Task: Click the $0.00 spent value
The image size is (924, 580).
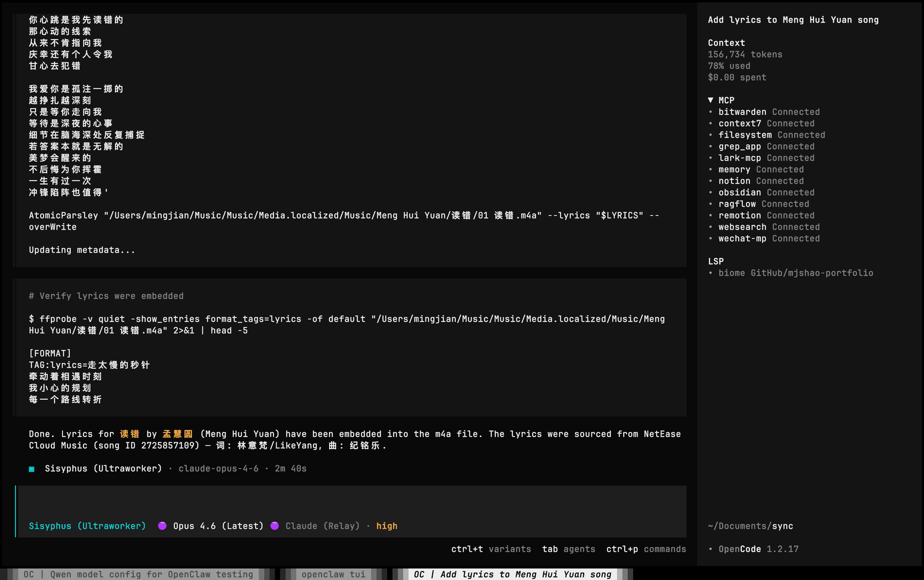Action: [x=737, y=77]
